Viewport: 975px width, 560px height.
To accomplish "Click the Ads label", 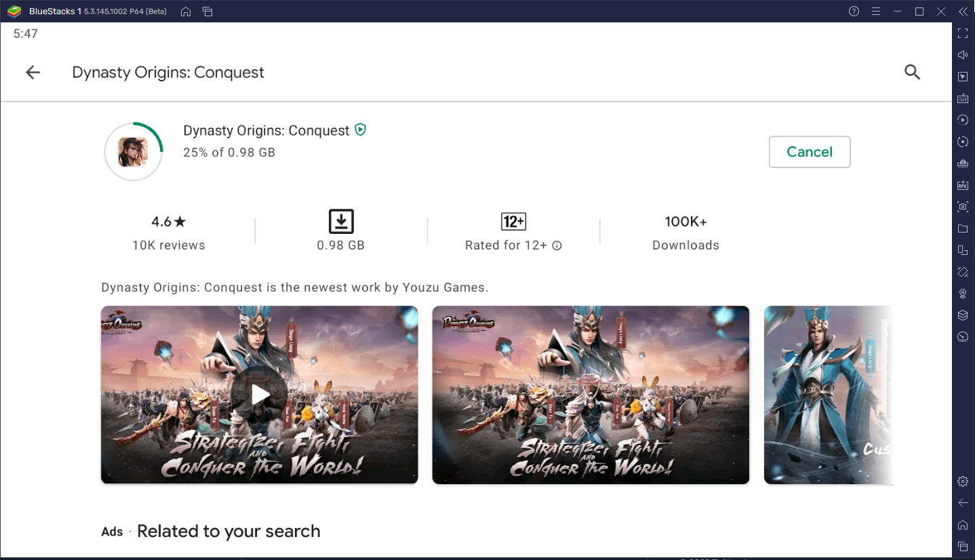I will tap(112, 532).
